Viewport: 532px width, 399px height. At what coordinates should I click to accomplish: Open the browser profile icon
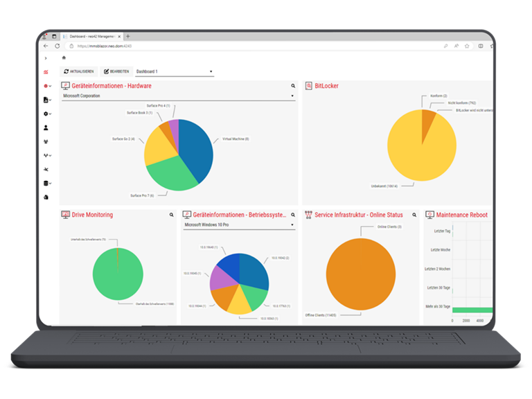44,36
